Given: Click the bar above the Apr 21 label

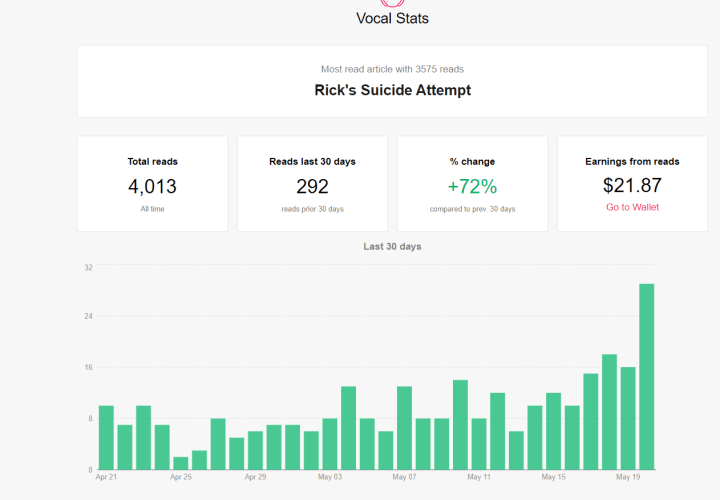Looking at the screenshot, I should [x=106, y=438].
